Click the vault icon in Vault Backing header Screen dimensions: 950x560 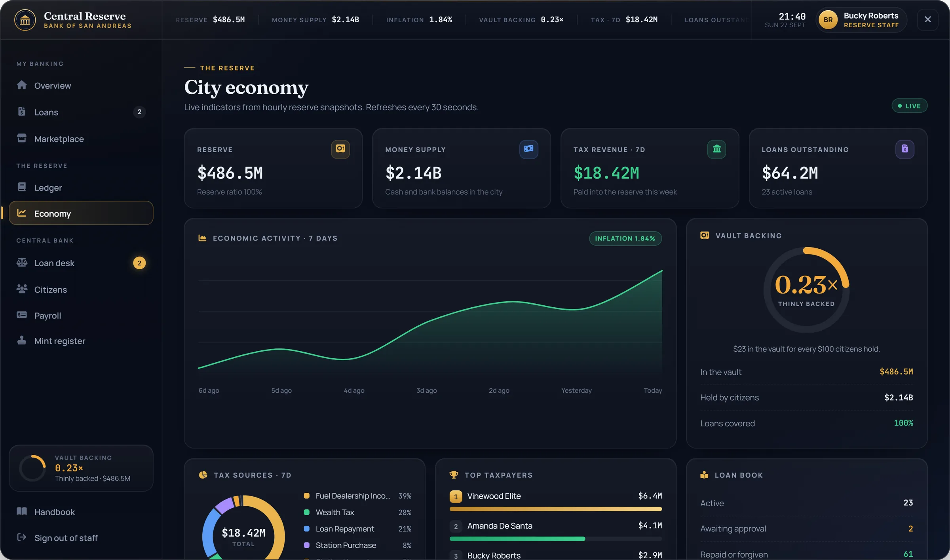point(705,235)
